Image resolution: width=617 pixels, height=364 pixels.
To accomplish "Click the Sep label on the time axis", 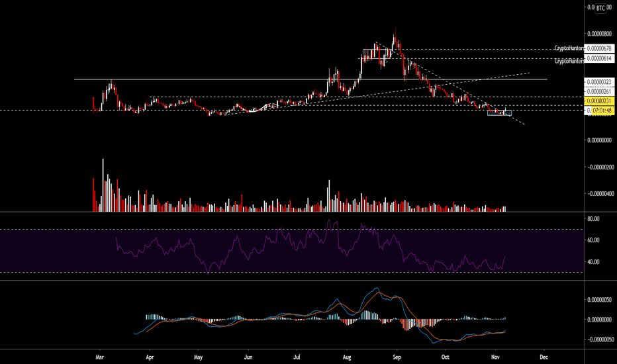I will (397, 357).
